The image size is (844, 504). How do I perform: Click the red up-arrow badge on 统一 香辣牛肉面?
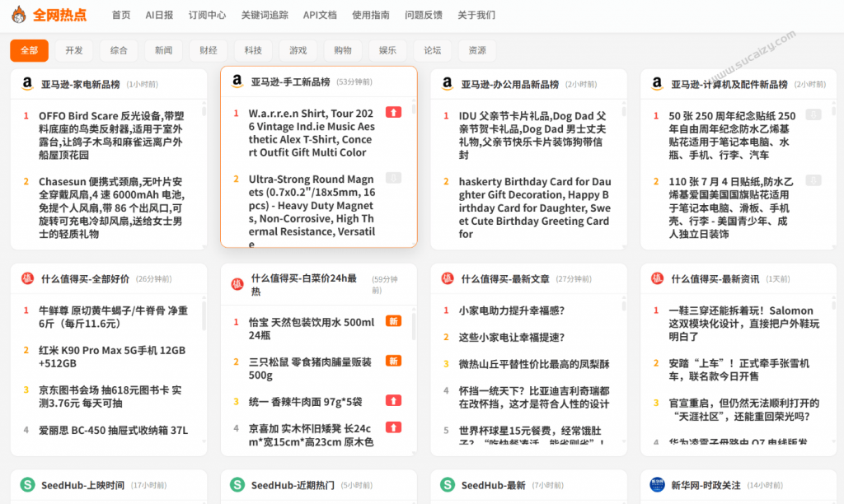pos(393,401)
